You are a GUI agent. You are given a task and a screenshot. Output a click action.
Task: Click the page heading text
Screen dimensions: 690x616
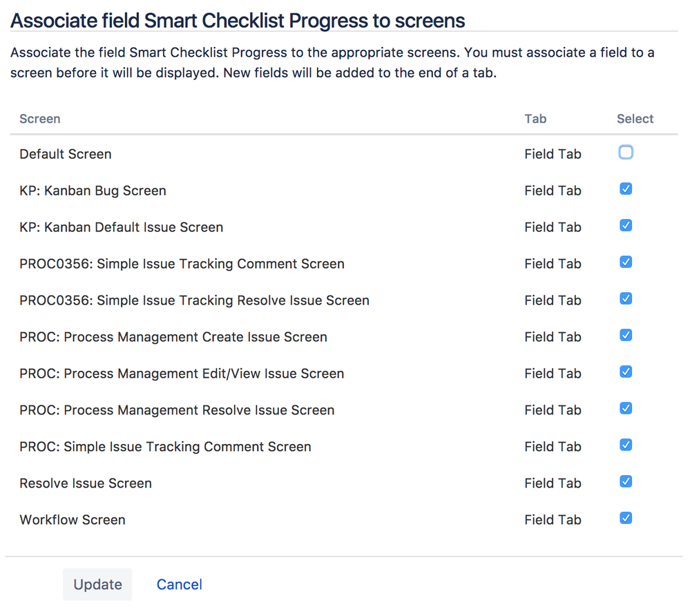pos(238,21)
